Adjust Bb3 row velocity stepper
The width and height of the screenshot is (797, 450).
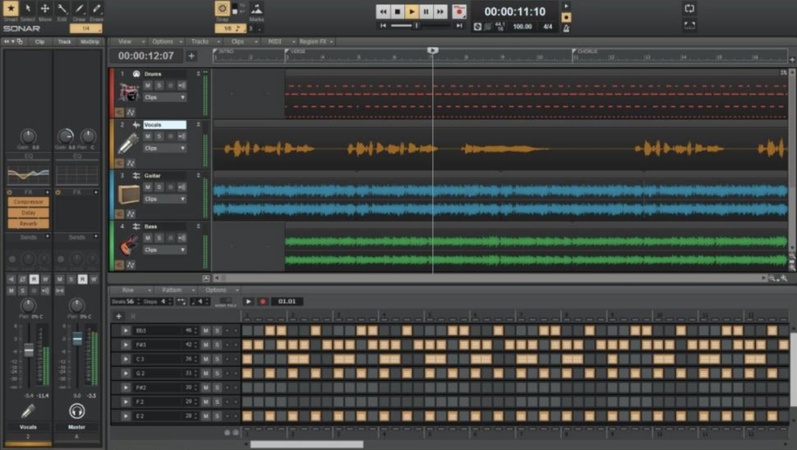tap(196, 331)
